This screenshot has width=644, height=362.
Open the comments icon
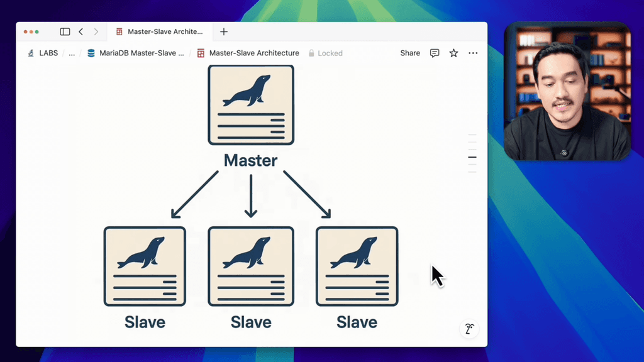[x=435, y=53]
